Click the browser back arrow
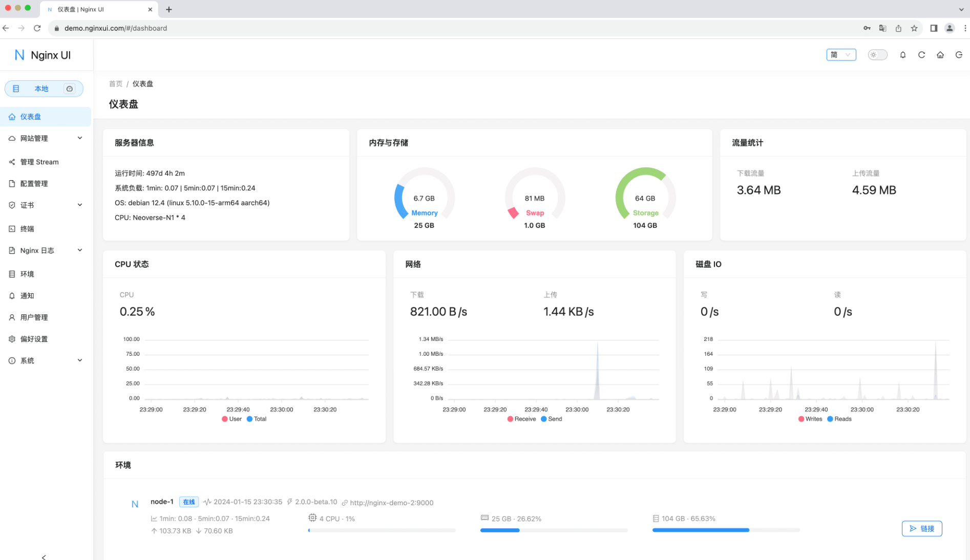This screenshot has width=970, height=560. tap(6, 28)
